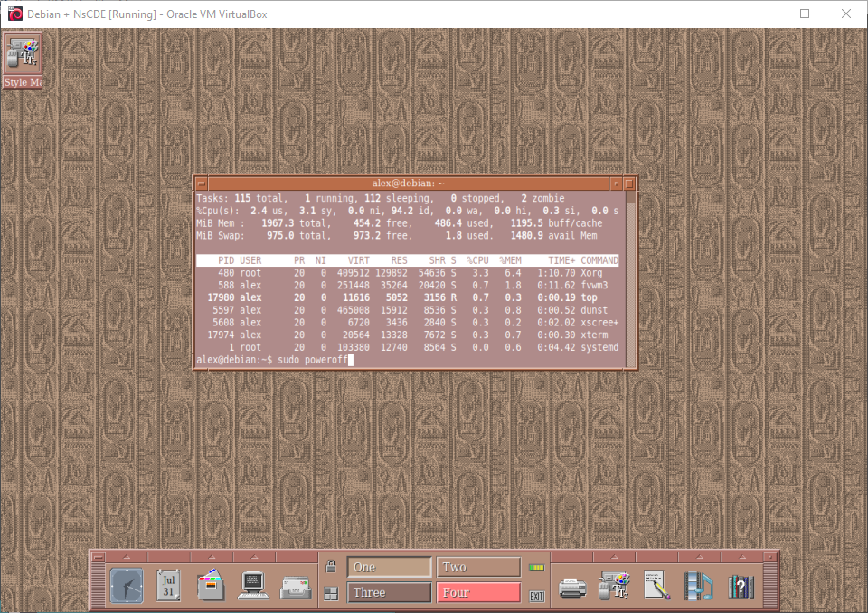Expand the subpanel arrow above the clock
Viewport: 868px width, 613px height.
coord(127,558)
